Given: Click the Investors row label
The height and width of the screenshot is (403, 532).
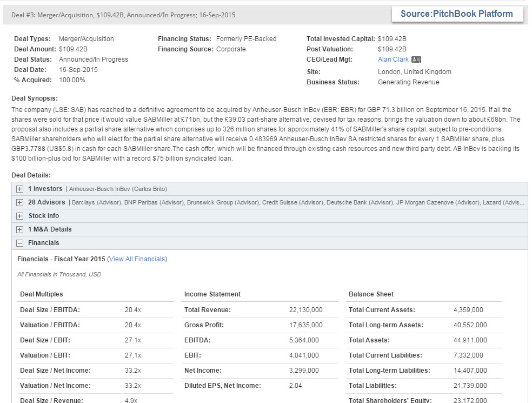Looking at the screenshot, I should click(x=45, y=189).
